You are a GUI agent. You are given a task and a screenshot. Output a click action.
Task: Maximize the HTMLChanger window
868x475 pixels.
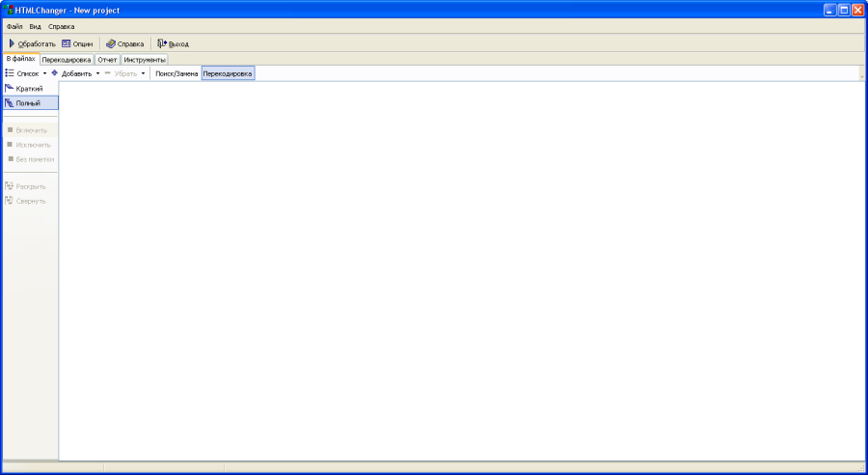pyautogui.click(x=844, y=10)
